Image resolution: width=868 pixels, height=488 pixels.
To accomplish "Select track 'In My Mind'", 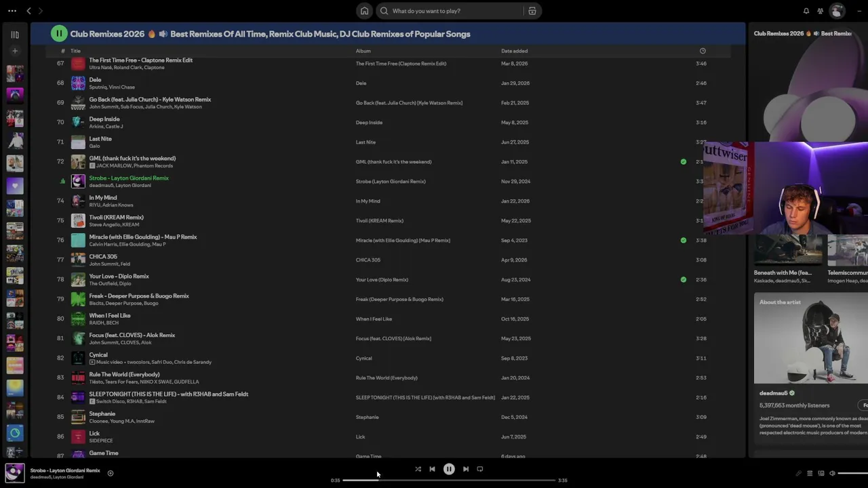I will point(103,198).
